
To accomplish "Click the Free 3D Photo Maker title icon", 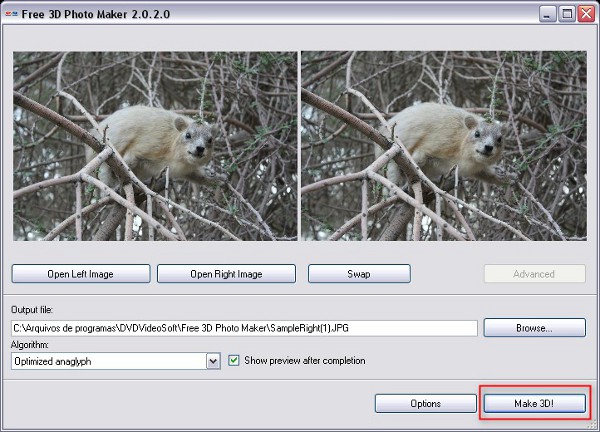I will click(11, 14).
